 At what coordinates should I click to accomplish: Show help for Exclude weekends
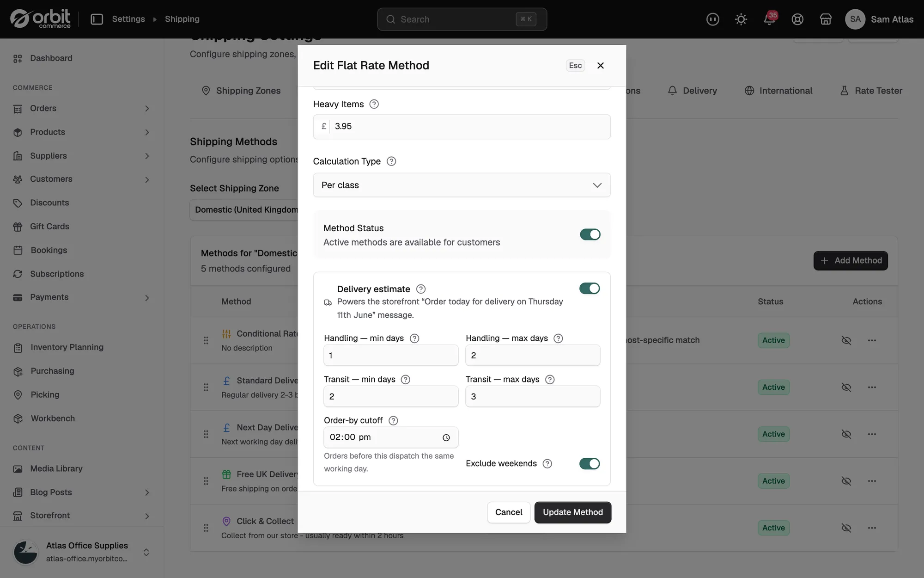pyautogui.click(x=547, y=464)
